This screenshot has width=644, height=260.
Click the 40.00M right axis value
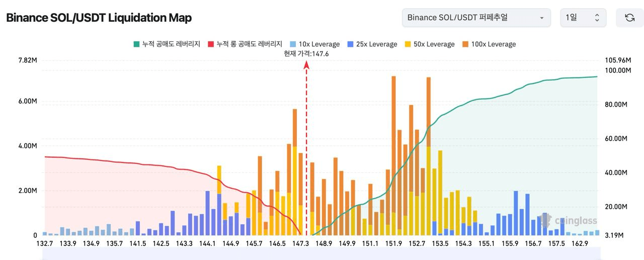pyautogui.click(x=616, y=172)
